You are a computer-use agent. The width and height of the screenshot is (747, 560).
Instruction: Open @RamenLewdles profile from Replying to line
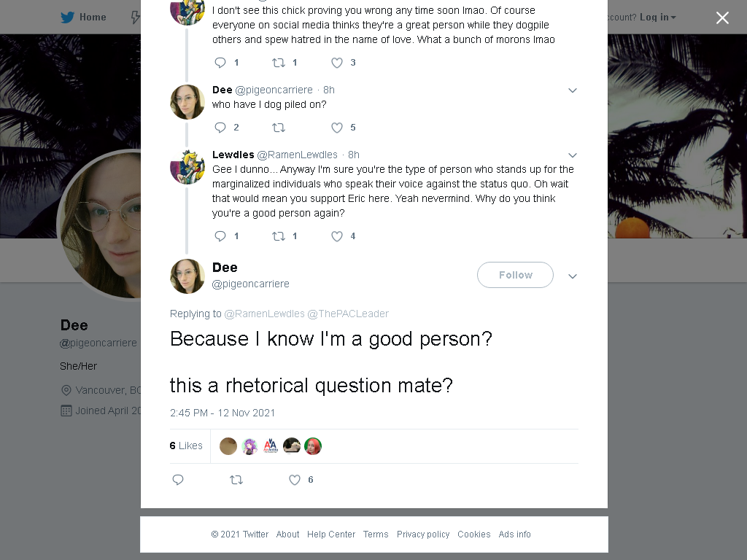(x=264, y=314)
